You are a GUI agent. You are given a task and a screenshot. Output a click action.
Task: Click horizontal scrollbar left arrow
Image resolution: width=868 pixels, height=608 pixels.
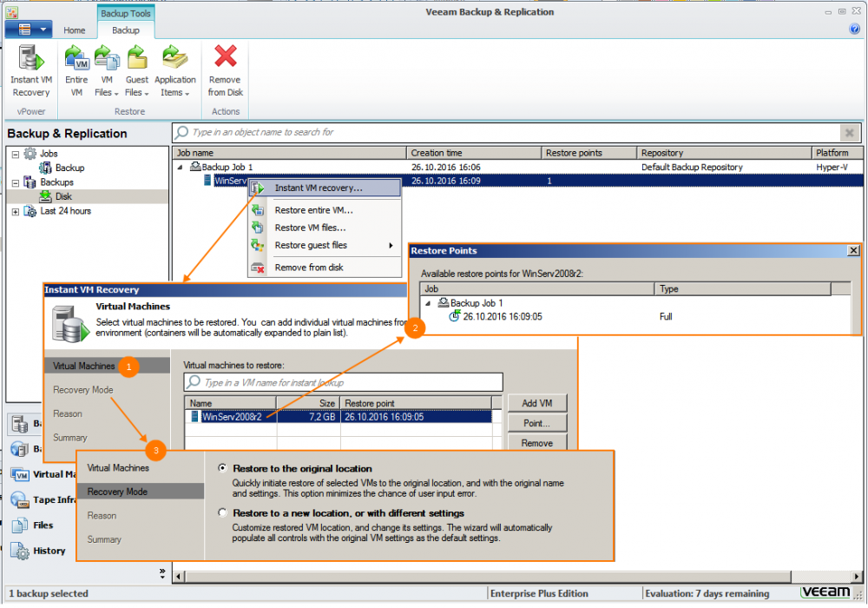pos(178,577)
